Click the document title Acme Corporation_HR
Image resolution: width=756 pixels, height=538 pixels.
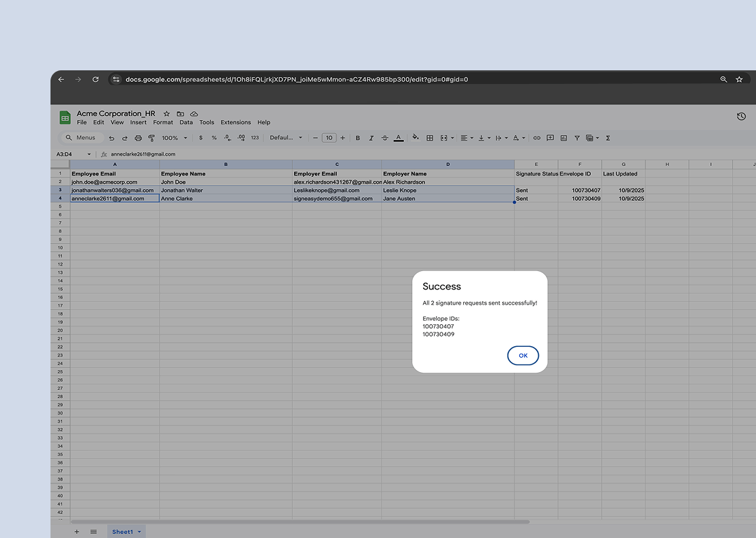pos(116,113)
